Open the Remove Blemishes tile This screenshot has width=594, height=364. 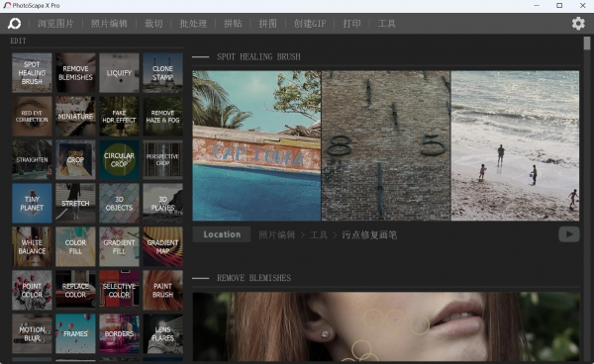pos(75,72)
